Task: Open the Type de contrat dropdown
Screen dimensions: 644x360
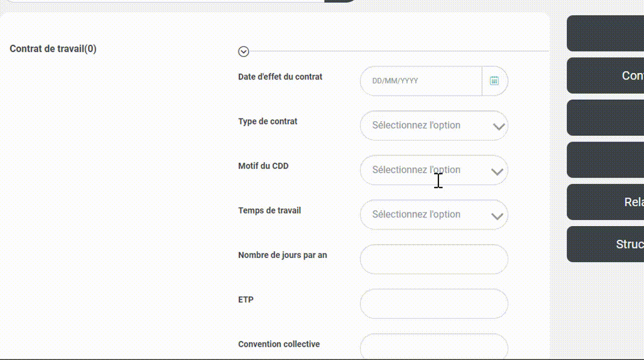Action: click(434, 126)
